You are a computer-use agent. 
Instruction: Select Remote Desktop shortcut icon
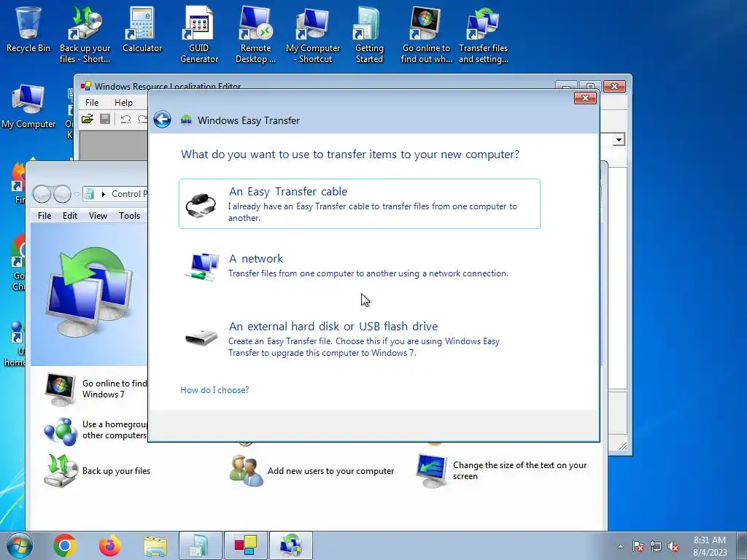tap(255, 34)
